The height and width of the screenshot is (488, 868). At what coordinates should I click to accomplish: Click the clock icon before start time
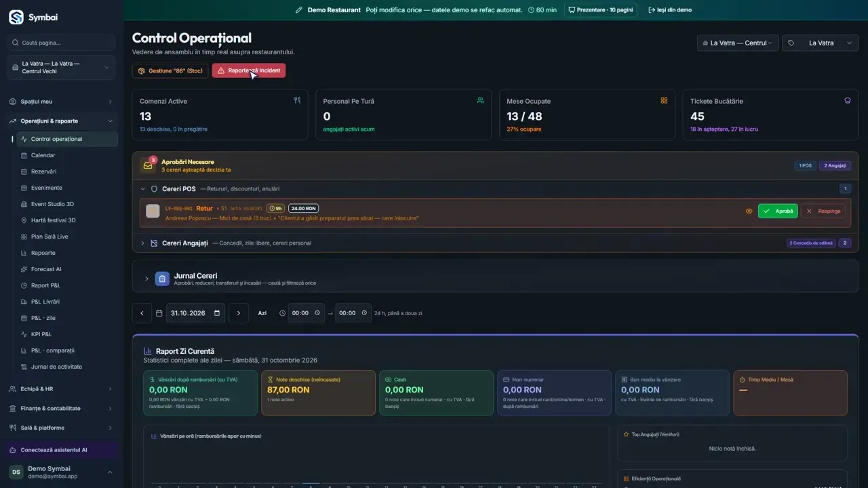[x=283, y=313]
